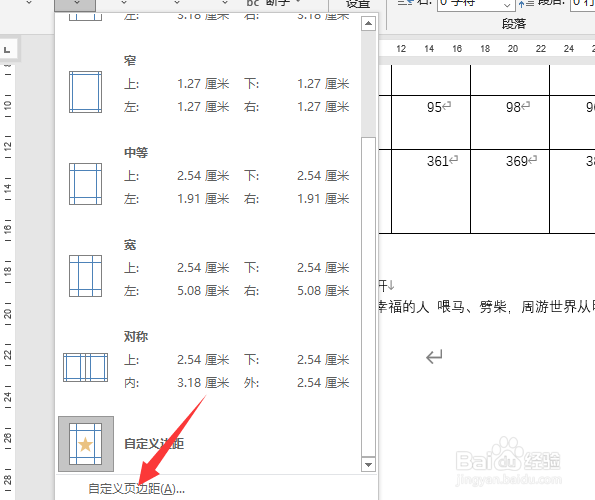Select the 中等 (Moderate) margin preset icon
Image resolution: width=595 pixels, height=500 pixels.
coord(85,184)
